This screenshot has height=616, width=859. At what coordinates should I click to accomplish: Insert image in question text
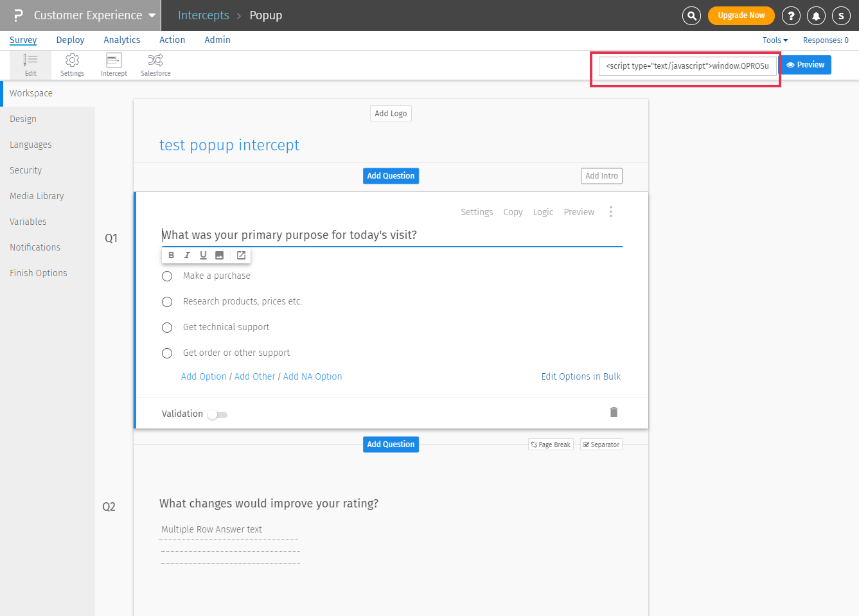pos(219,255)
